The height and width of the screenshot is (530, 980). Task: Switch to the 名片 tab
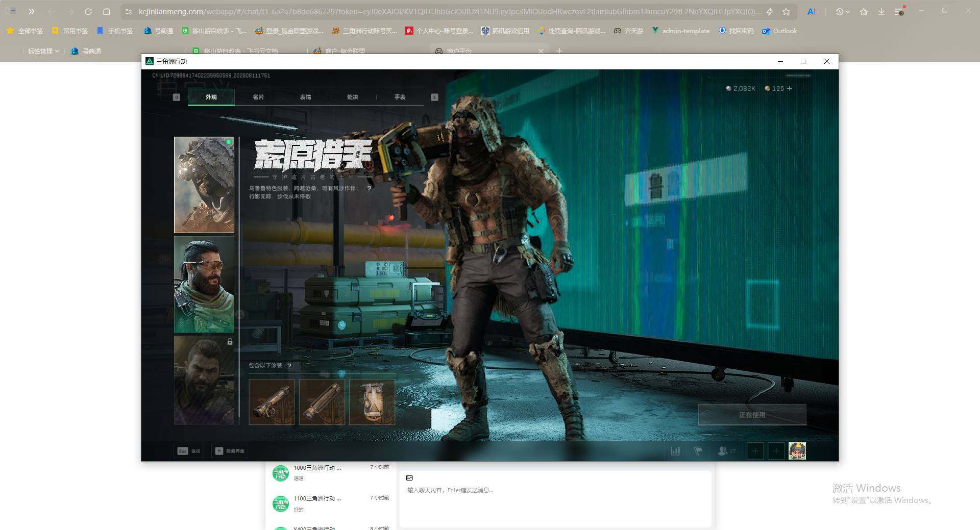click(258, 97)
